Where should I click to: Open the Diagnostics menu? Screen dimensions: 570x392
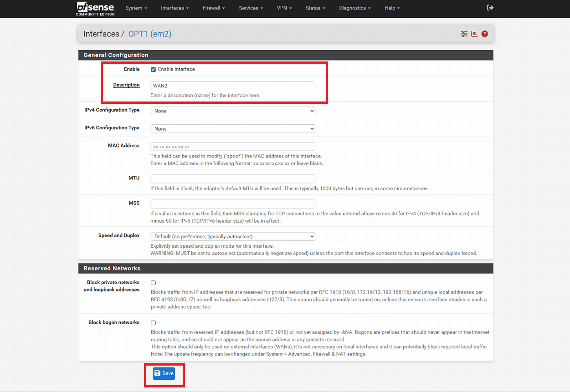354,8
